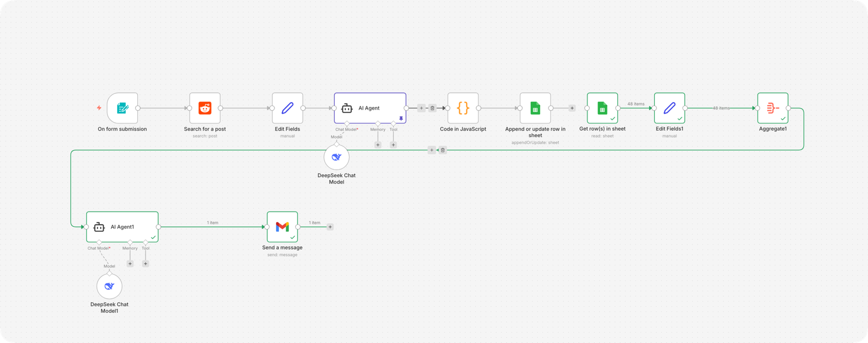Viewport: 868px width, 343px height.
Task: Select the Get row(s) in sheet node
Action: tap(602, 108)
